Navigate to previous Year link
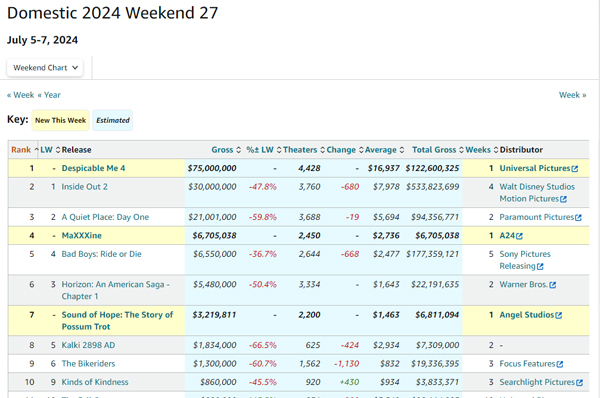This screenshot has width=600, height=398. pyautogui.click(x=49, y=95)
